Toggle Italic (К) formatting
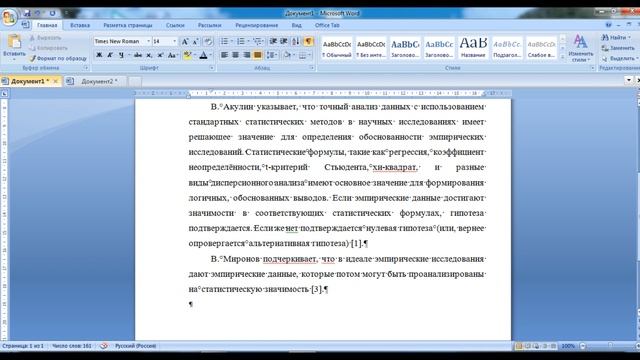The width and height of the screenshot is (640, 360). (110, 55)
